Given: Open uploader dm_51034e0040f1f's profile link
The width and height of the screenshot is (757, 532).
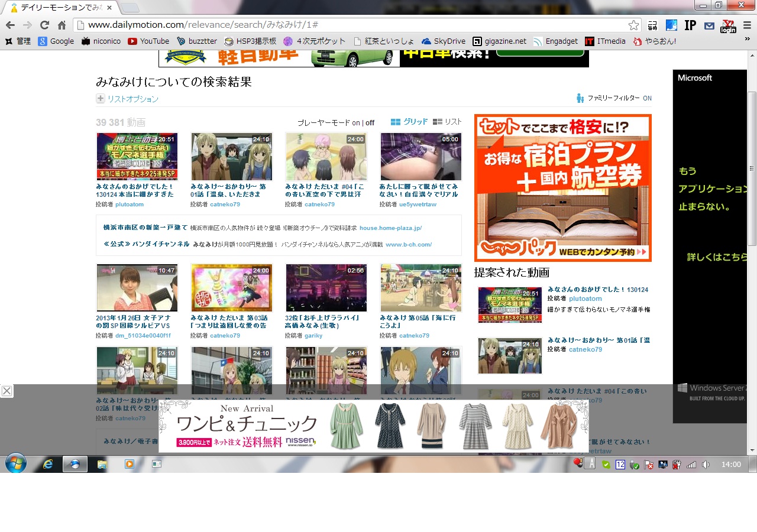Looking at the screenshot, I should coord(143,336).
